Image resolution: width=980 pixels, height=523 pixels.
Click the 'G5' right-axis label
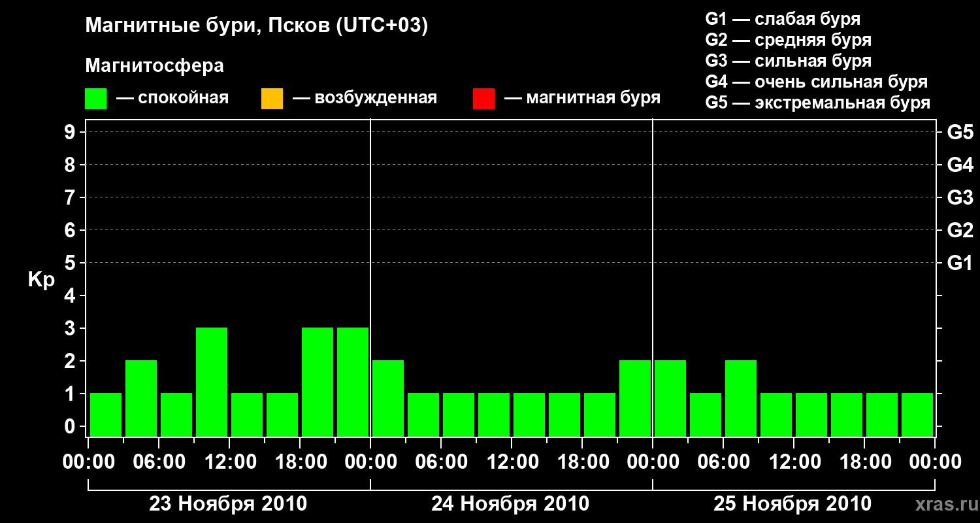click(x=960, y=132)
